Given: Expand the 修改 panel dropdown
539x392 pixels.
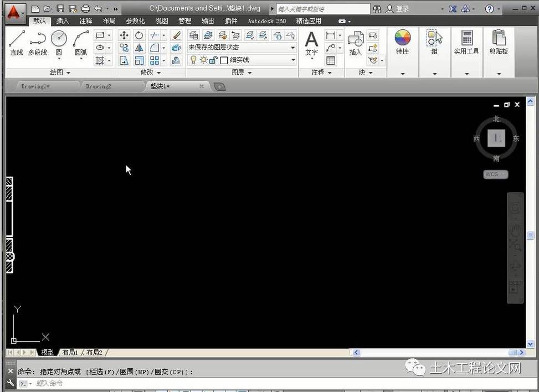Looking at the screenshot, I should point(150,73).
